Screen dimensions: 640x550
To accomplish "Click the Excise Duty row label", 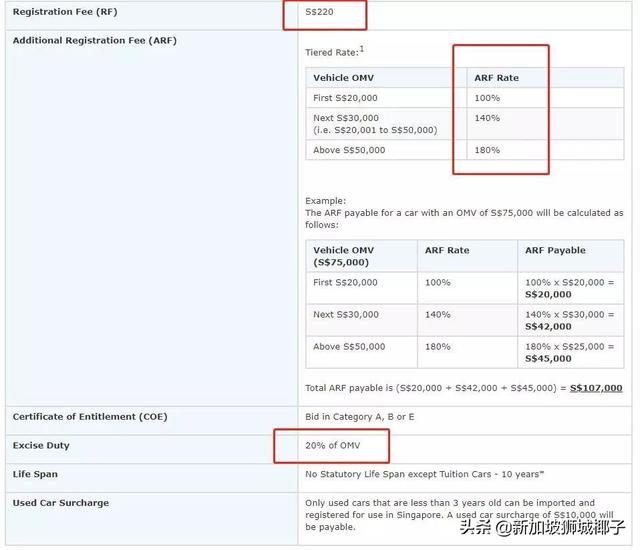I will tap(41, 445).
